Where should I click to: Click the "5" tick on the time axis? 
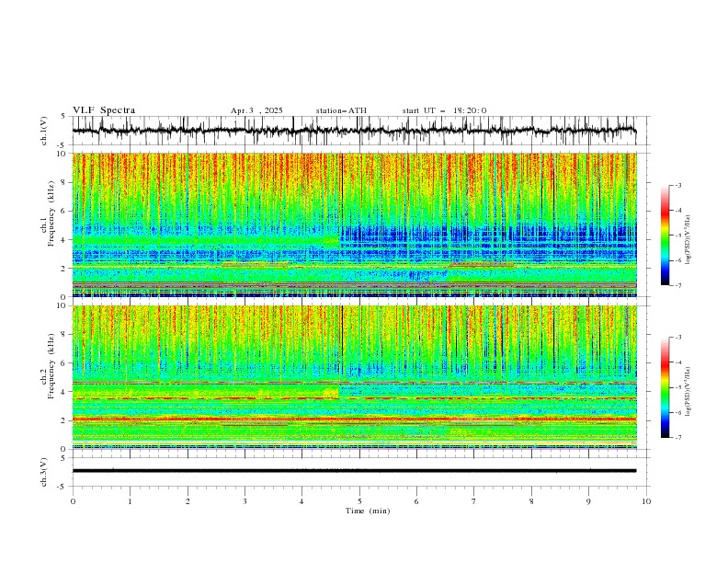[x=359, y=501]
